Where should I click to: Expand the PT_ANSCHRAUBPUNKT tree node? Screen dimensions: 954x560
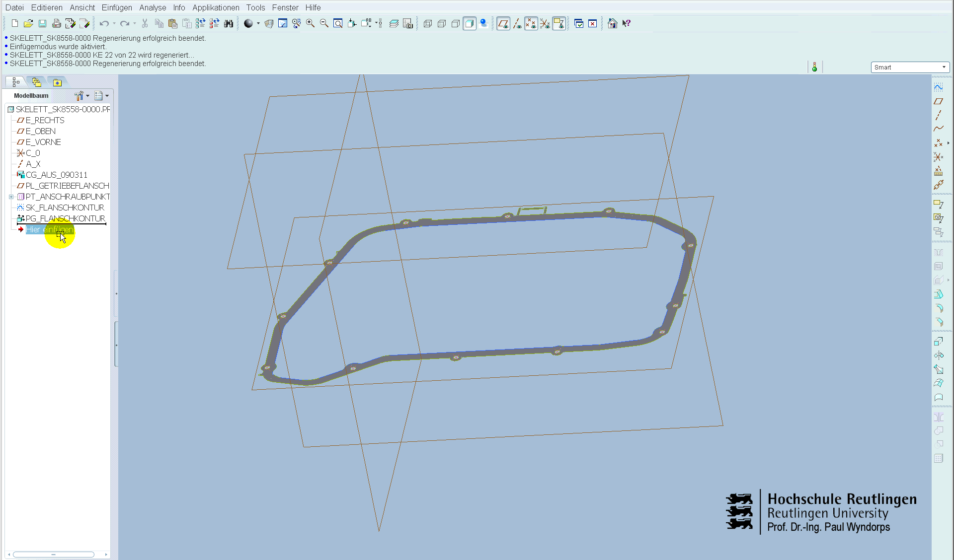pyautogui.click(x=11, y=197)
